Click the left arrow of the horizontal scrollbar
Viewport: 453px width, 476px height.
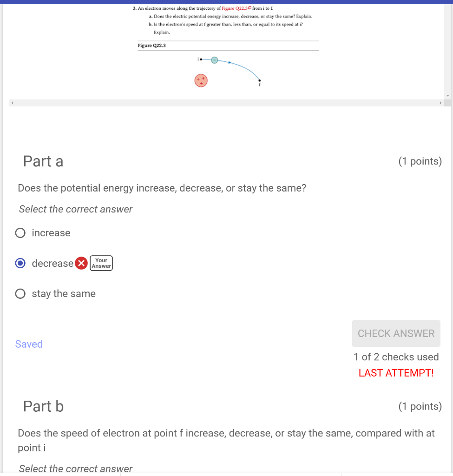coord(12,103)
